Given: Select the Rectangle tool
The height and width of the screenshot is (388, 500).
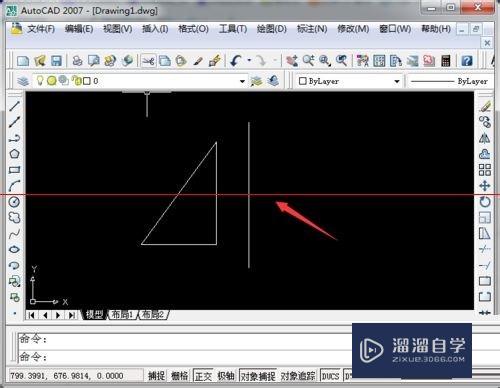Looking at the screenshot, I should tap(14, 170).
